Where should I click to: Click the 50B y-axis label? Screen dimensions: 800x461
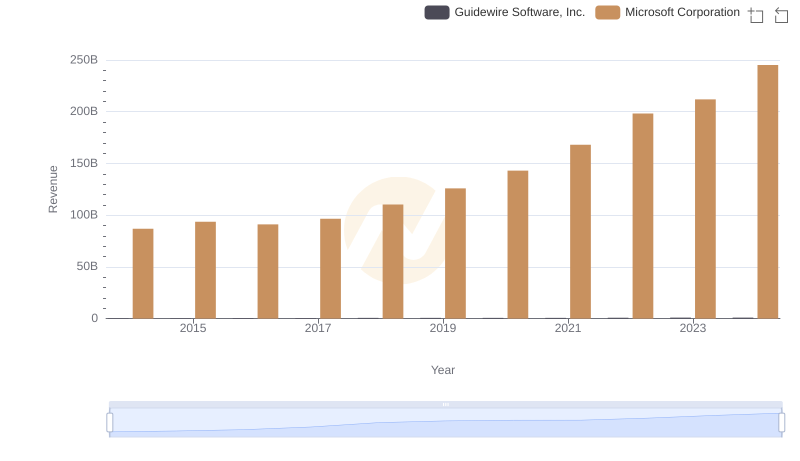coord(87,266)
